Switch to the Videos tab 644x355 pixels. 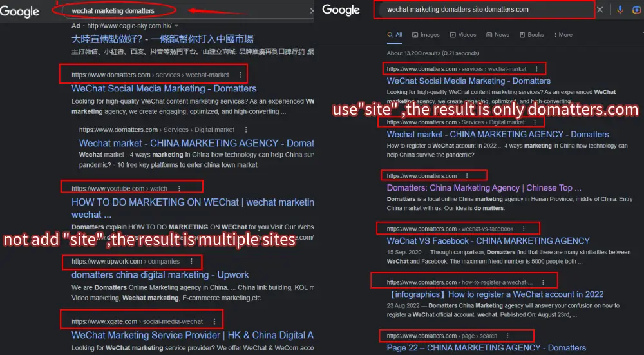pyautogui.click(x=463, y=35)
